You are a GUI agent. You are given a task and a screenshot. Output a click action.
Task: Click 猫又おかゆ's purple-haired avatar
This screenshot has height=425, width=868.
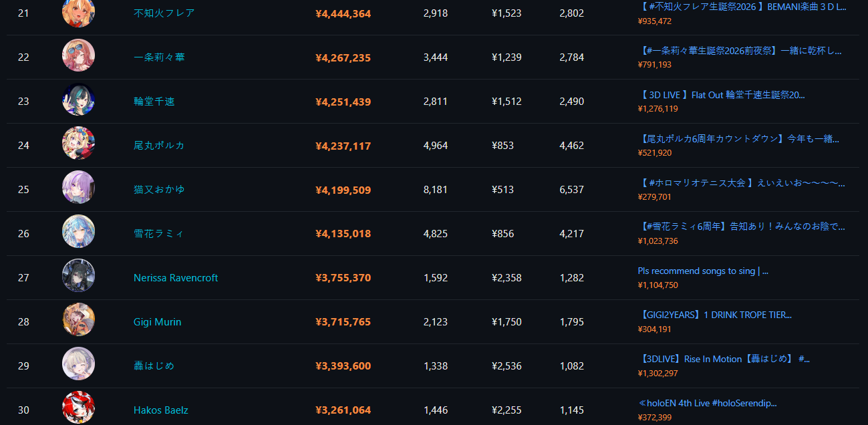78,188
